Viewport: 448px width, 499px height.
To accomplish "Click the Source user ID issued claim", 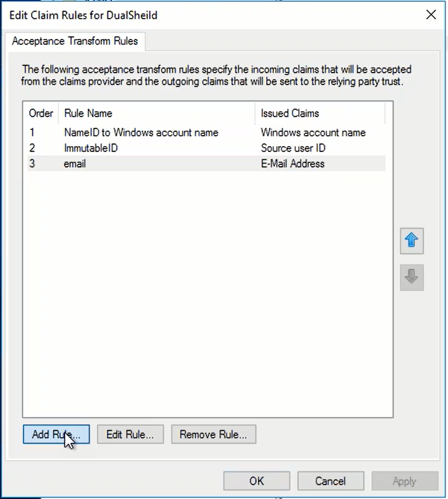I will [x=293, y=148].
